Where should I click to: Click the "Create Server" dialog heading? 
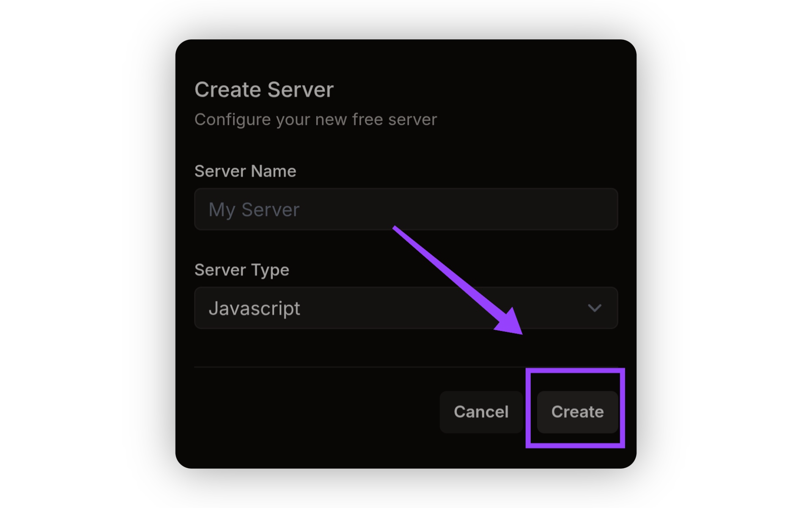[264, 90]
